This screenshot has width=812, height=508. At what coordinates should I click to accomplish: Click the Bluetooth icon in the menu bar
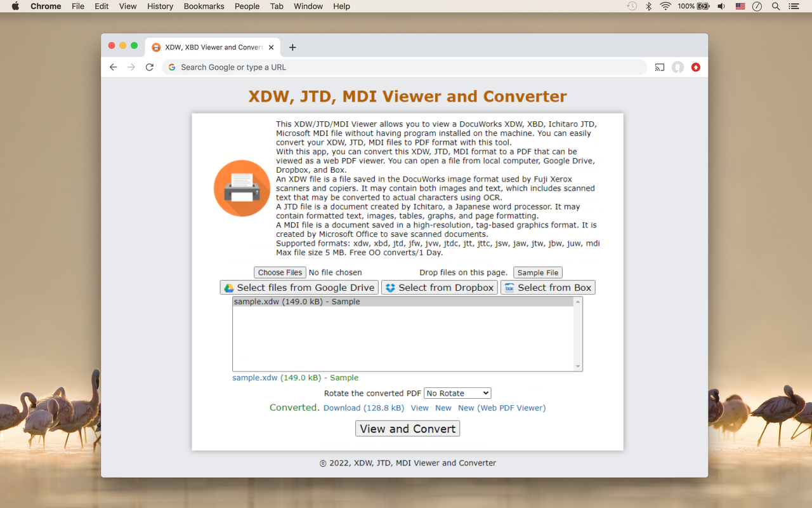[x=648, y=6]
